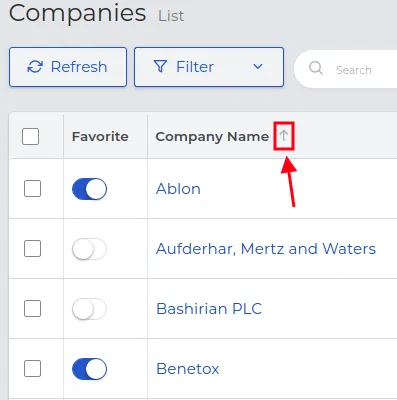Check the box for Aufderhar, Mertz and Waters
397x400 pixels.
(32, 249)
